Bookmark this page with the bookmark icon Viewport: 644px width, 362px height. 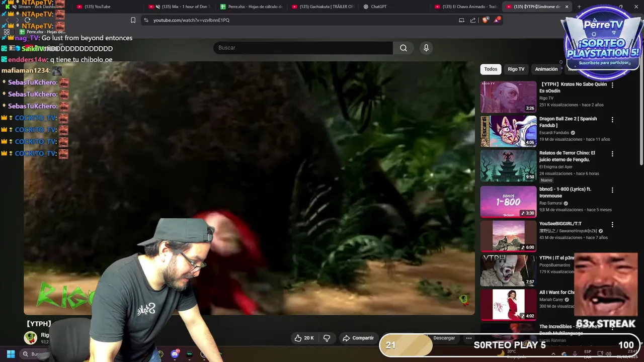point(133,20)
